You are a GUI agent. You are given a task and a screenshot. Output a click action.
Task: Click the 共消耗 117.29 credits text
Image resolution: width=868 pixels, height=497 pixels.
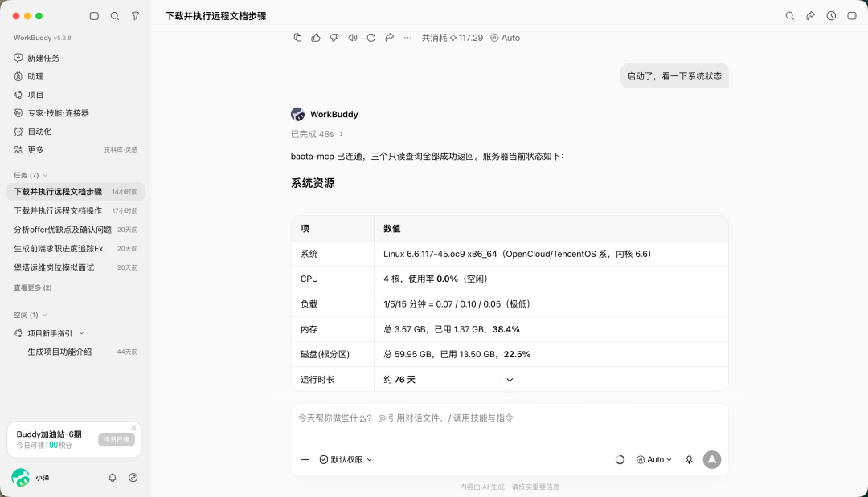click(x=452, y=38)
